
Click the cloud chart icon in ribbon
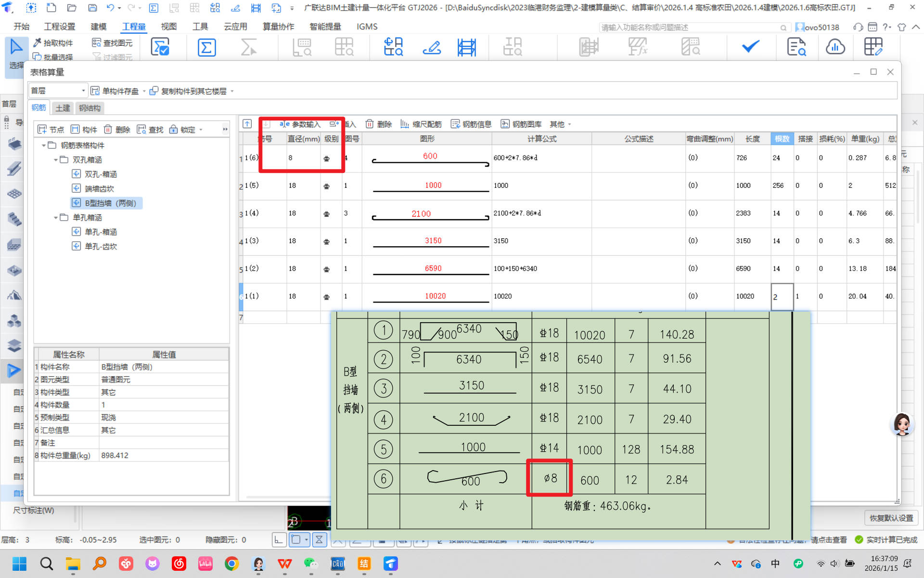(835, 47)
